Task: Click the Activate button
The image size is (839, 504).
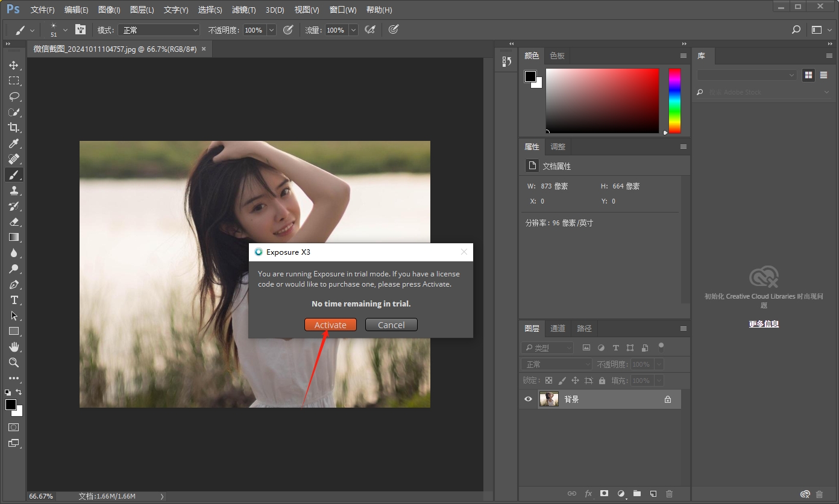Action: pyautogui.click(x=330, y=325)
